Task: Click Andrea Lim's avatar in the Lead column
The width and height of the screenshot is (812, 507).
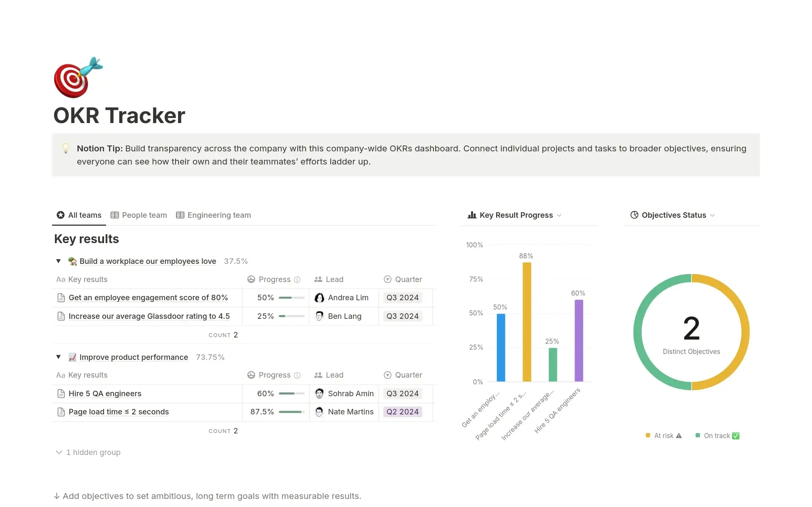Action: click(319, 298)
